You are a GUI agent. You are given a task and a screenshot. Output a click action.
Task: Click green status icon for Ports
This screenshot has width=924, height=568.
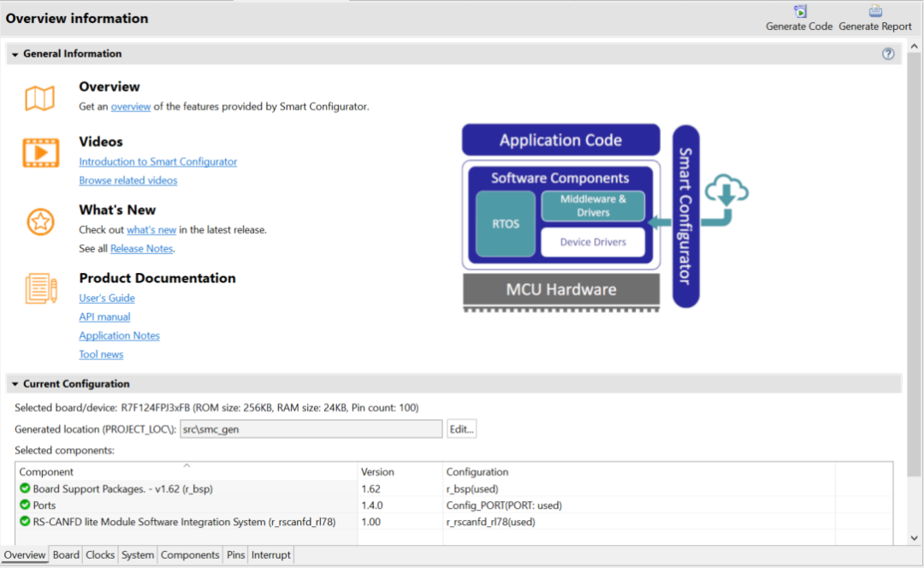point(25,505)
